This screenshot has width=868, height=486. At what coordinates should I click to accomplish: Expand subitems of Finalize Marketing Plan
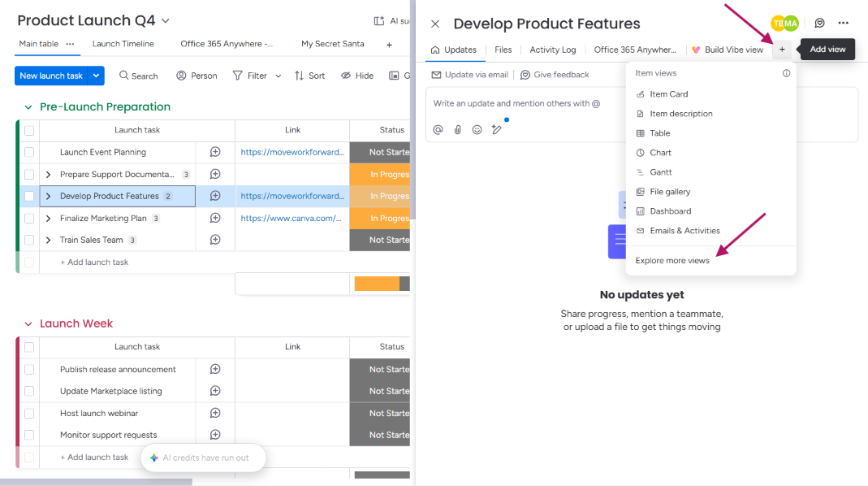[x=48, y=219]
